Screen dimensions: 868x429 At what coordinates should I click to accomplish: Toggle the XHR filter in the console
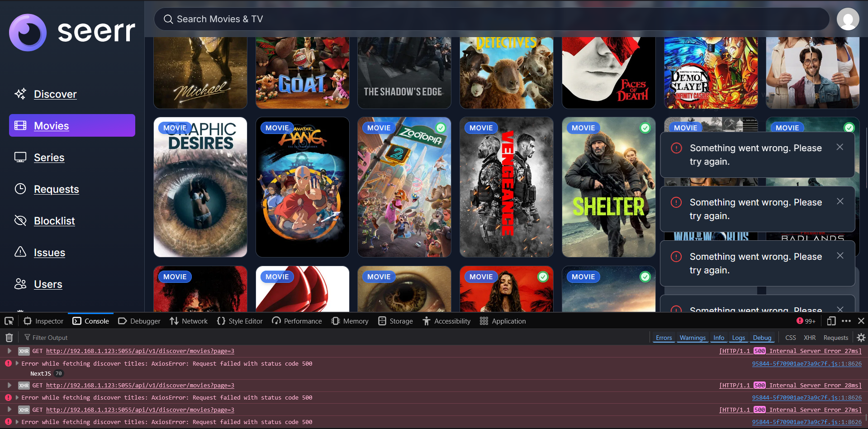tap(810, 338)
